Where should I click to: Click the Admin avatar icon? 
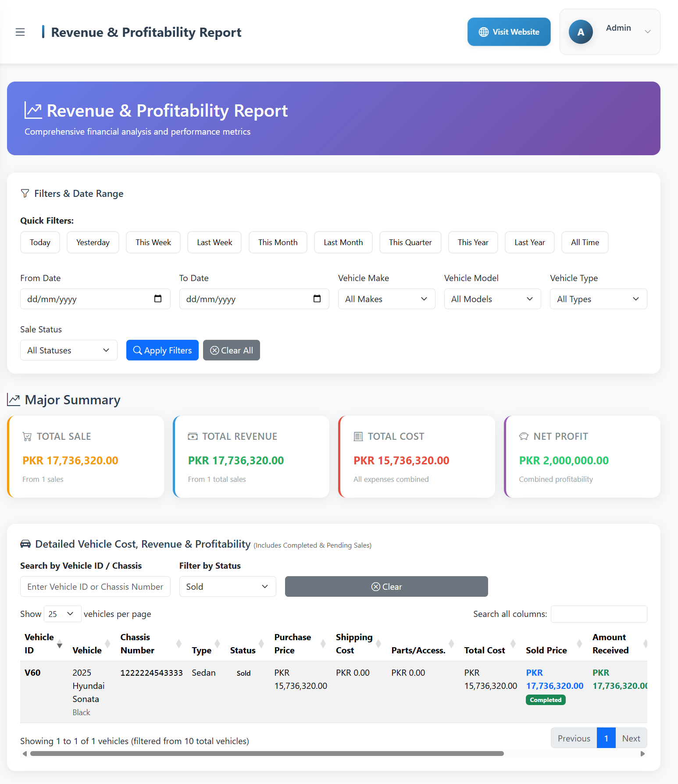tap(580, 32)
